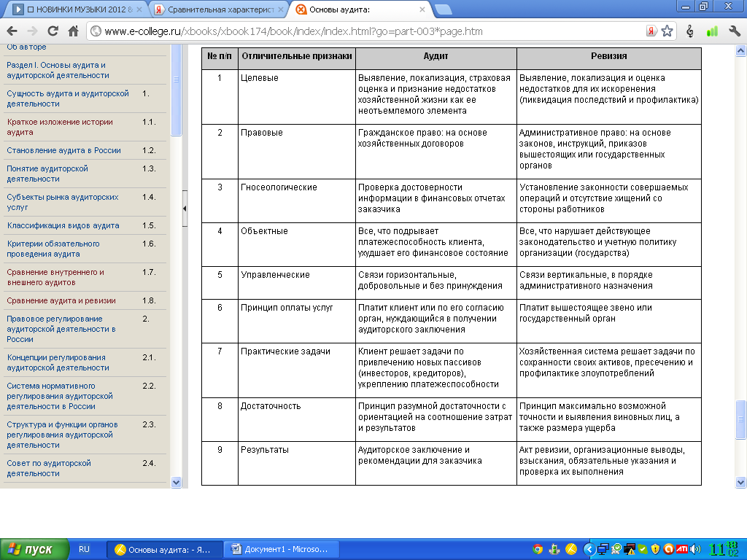747x560 pixels.
Task: Reload the page with the refresh icon
Action: tap(53, 31)
